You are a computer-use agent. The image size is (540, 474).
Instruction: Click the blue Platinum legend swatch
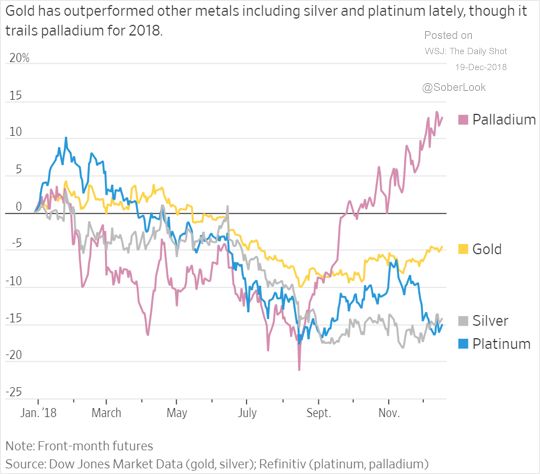[463, 344]
